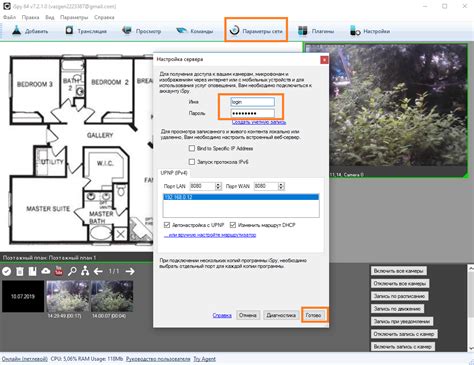Select the 14:29:49 recording thumbnail

pyautogui.click(x=68, y=296)
